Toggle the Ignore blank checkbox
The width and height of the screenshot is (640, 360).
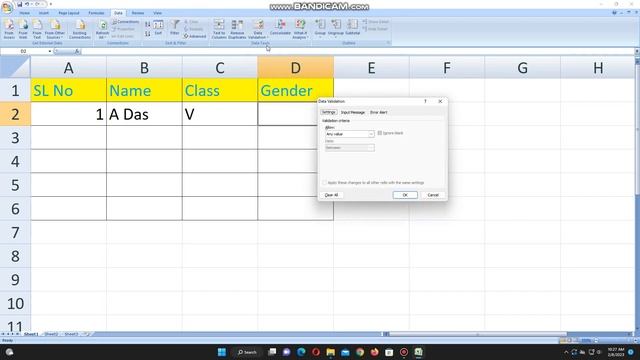[380, 133]
